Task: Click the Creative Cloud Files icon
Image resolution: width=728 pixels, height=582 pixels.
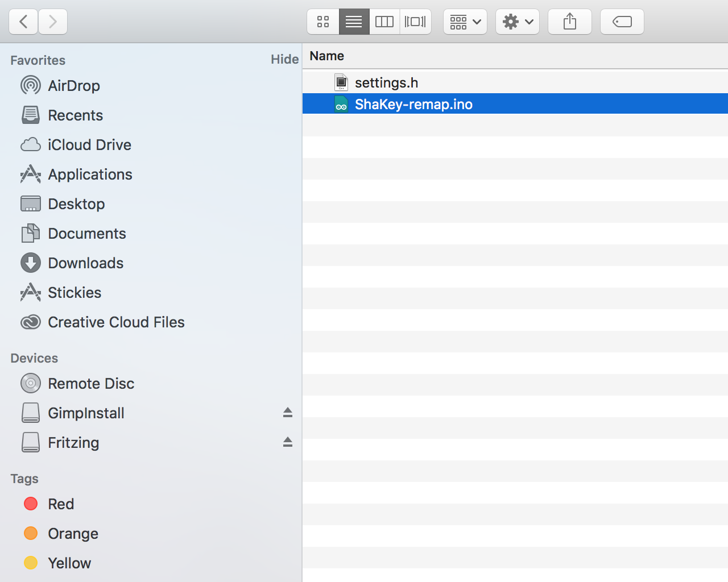Action: 31,322
